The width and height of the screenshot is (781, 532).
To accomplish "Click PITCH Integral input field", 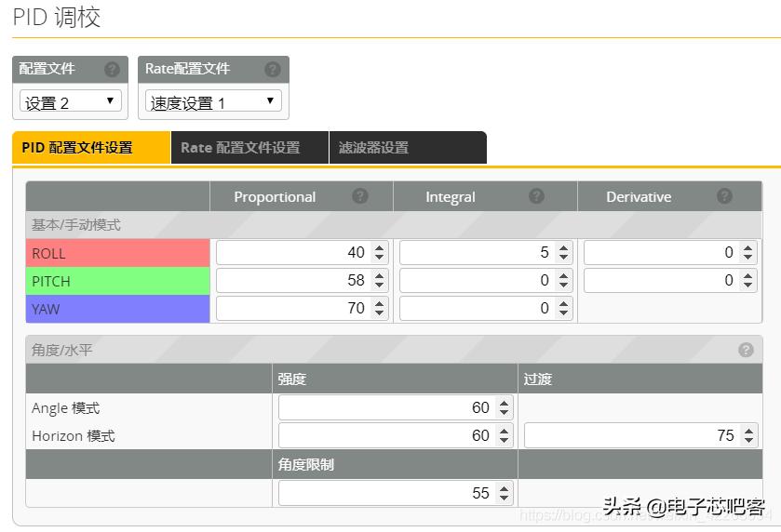I will pyautogui.click(x=486, y=280).
